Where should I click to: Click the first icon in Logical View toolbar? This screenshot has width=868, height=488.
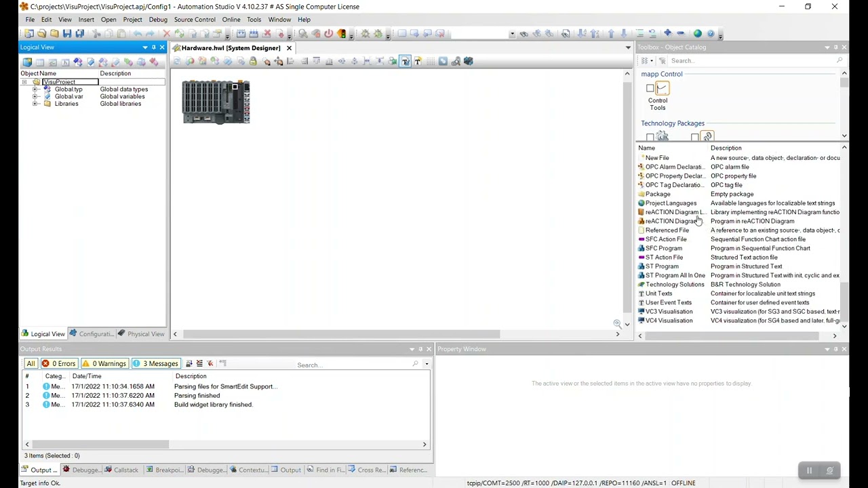(x=27, y=62)
